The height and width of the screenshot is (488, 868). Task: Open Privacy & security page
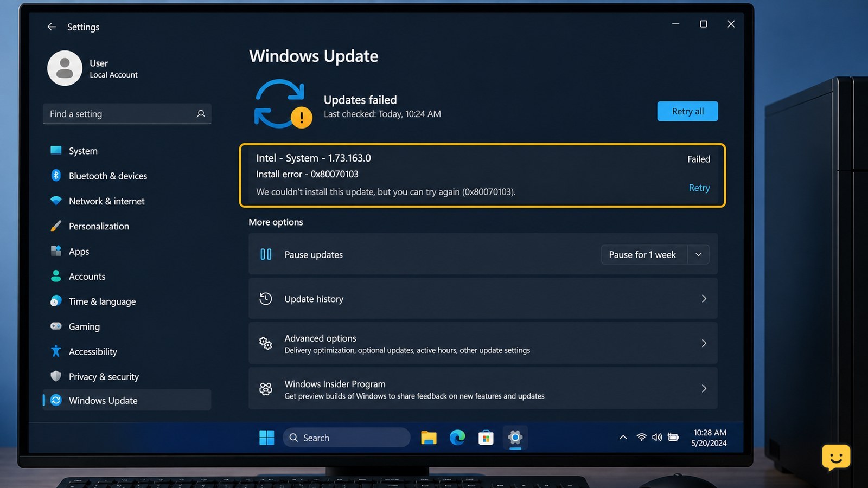click(127, 376)
